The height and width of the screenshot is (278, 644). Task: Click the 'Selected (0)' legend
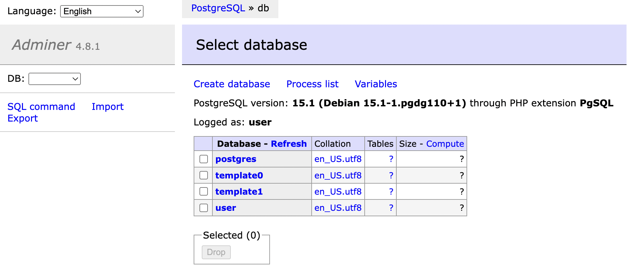pyautogui.click(x=231, y=235)
